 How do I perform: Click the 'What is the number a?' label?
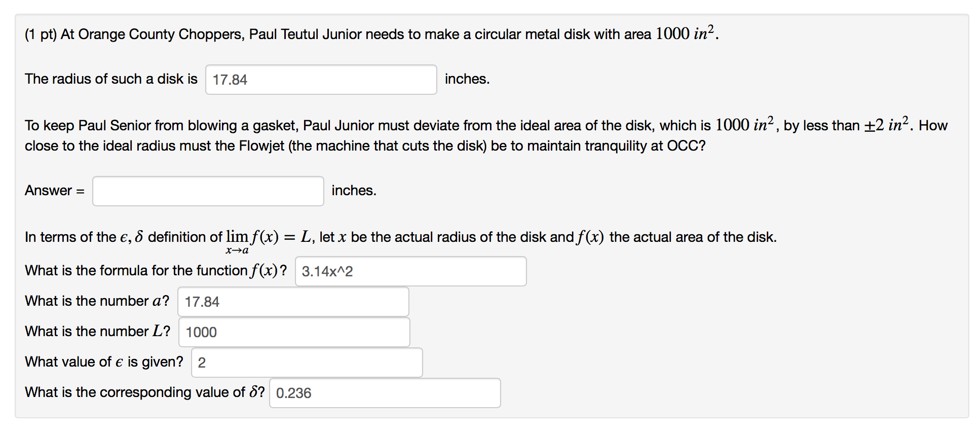97,301
